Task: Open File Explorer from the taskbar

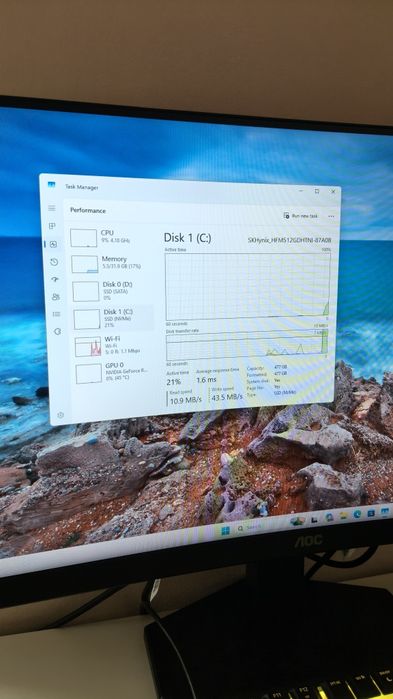Action: pyautogui.click(x=343, y=516)
